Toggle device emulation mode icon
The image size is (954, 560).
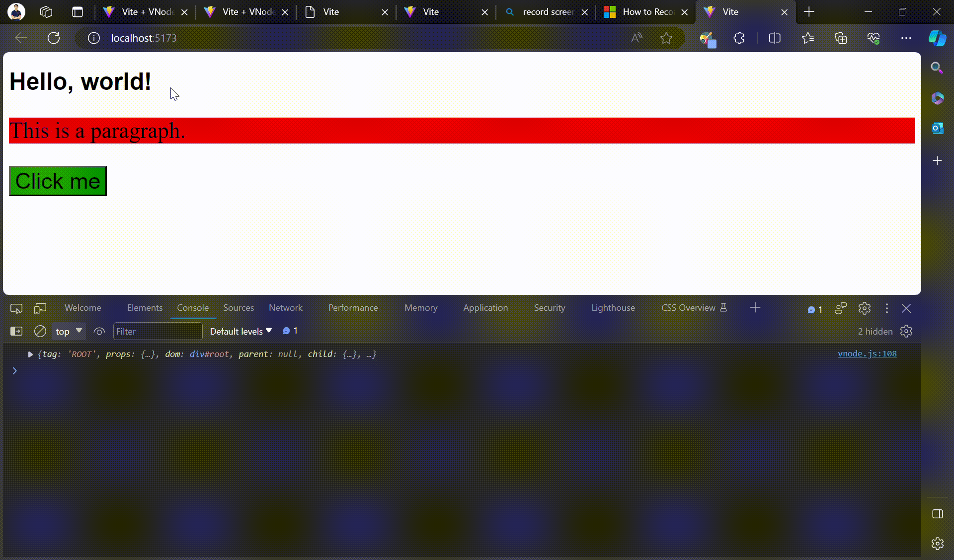(40, 308)
